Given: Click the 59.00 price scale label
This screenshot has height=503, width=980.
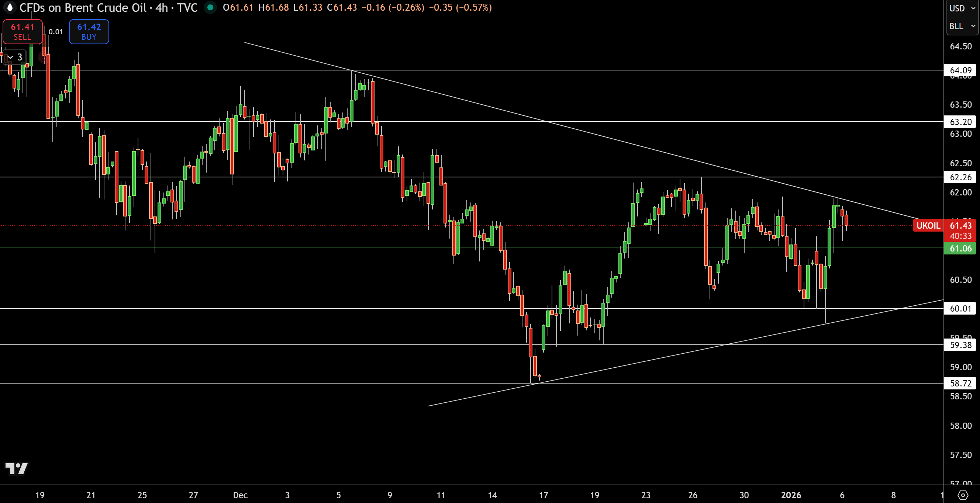Looking at the screenshot, I should point(960,367).
